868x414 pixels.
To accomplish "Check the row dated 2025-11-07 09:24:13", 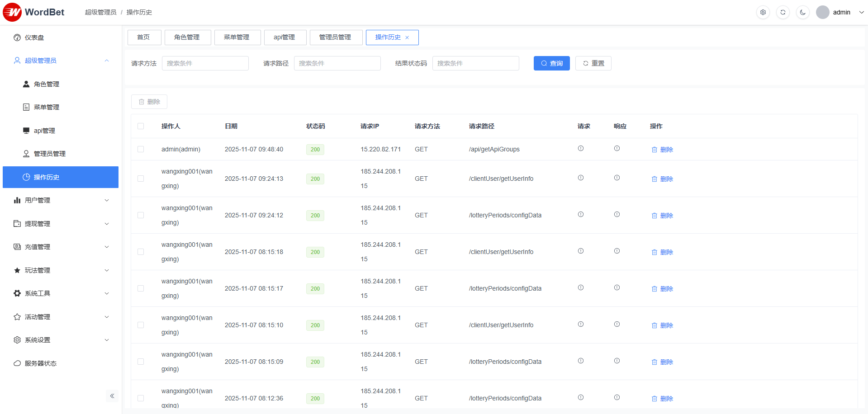I will pyautogui.click(x=141, y=179).
